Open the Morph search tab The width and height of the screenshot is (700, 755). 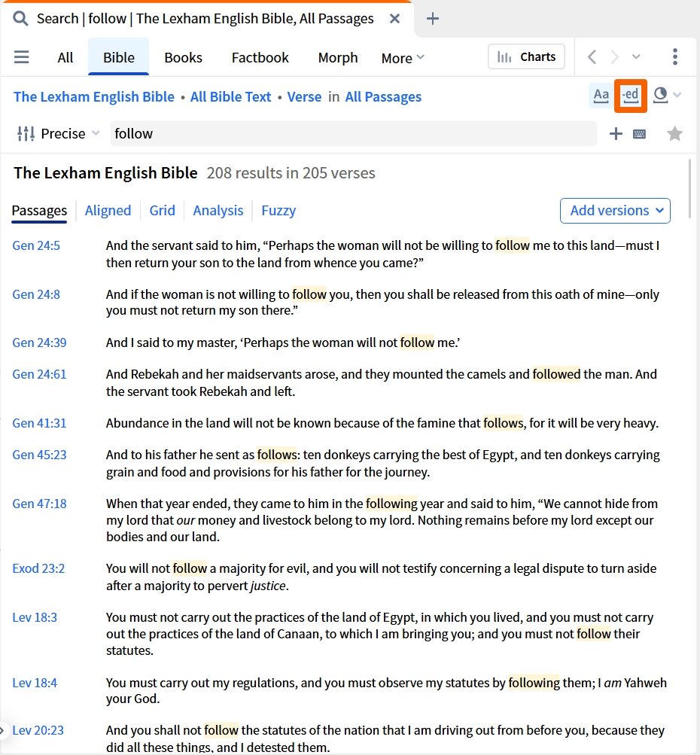(x=338, y=58)
